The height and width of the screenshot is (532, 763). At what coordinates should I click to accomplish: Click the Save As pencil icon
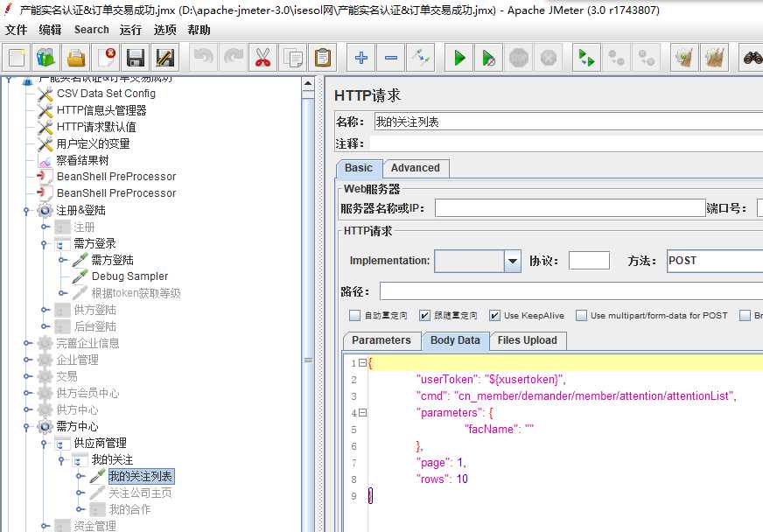(x=165, y=58)
